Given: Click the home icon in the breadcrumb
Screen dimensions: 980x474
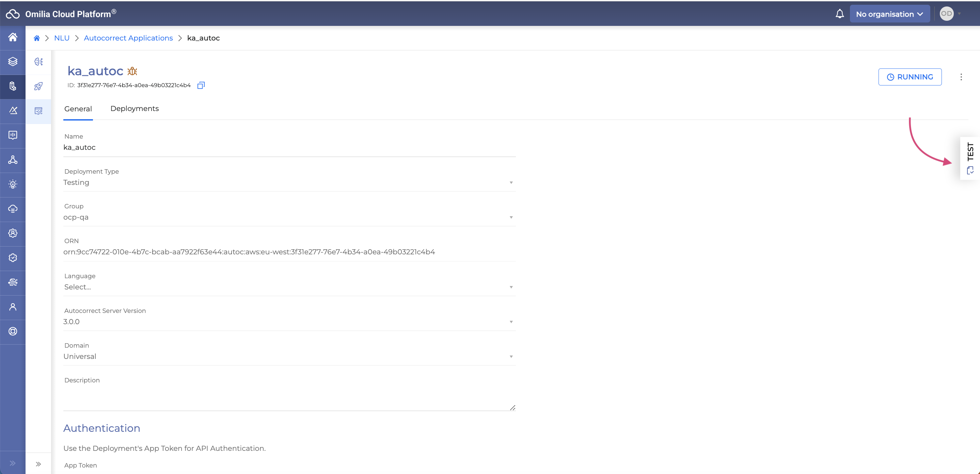Looking at the screenshot, I should (36, 38).
